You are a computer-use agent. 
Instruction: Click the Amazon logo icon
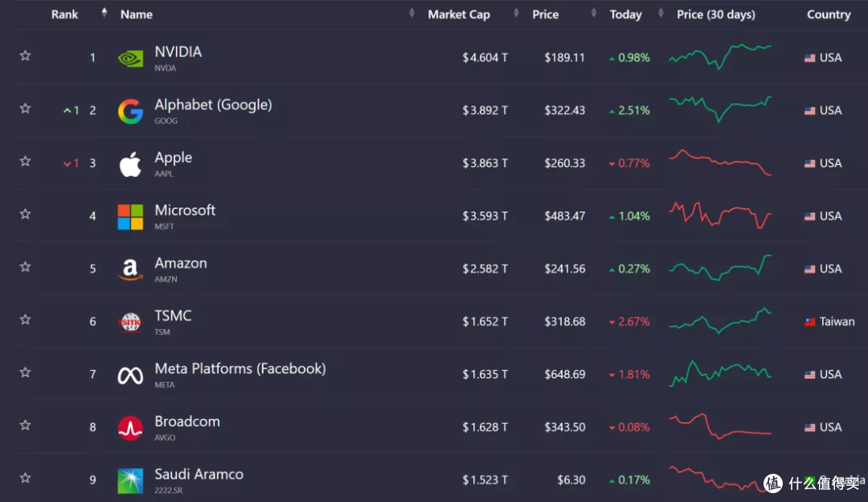coord(131,270)
